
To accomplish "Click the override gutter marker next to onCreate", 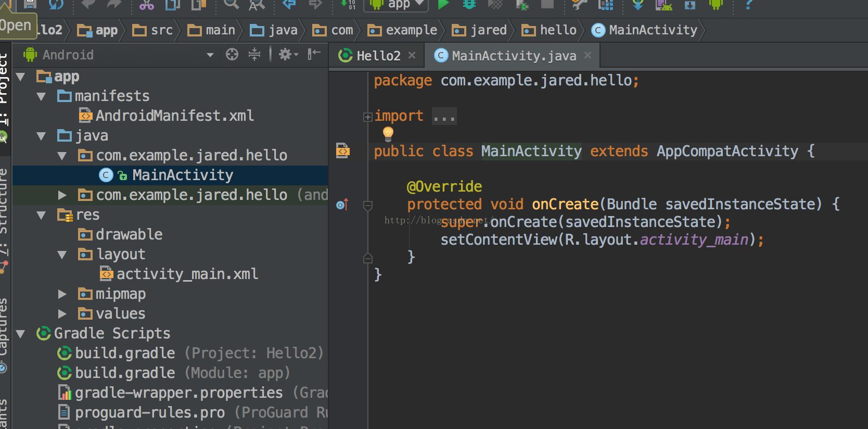I will click(x=342, y=205).
